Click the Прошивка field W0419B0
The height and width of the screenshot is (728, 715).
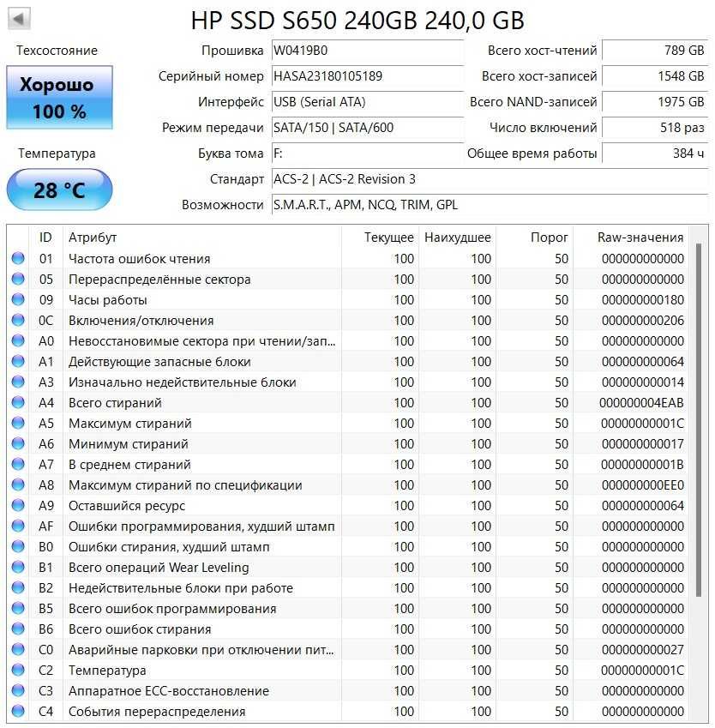pos(367,50)
